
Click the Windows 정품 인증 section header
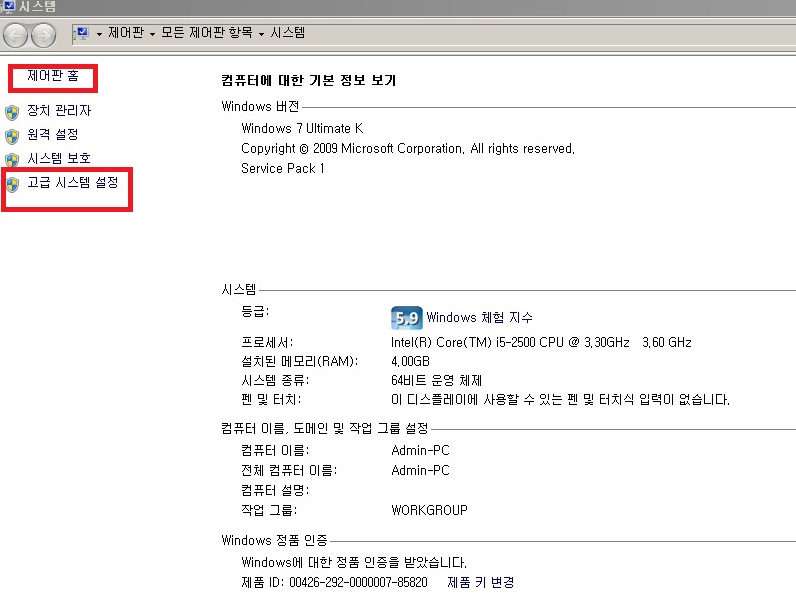(x=275, y=541)
